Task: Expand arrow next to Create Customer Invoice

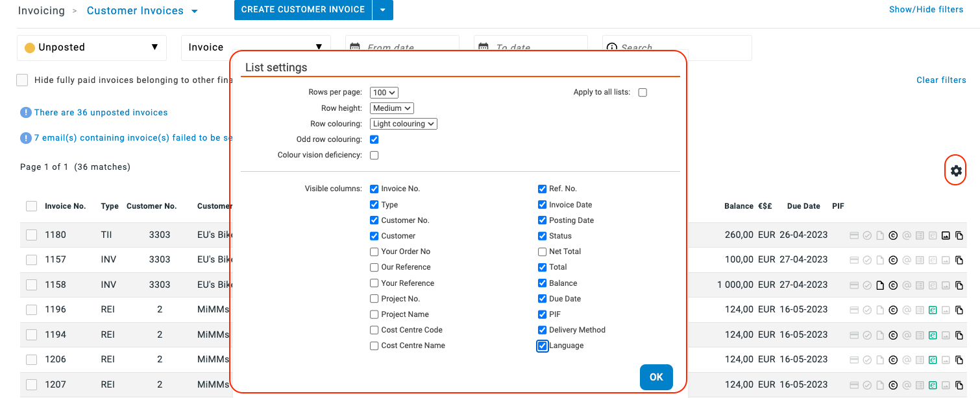Action: 383,10
